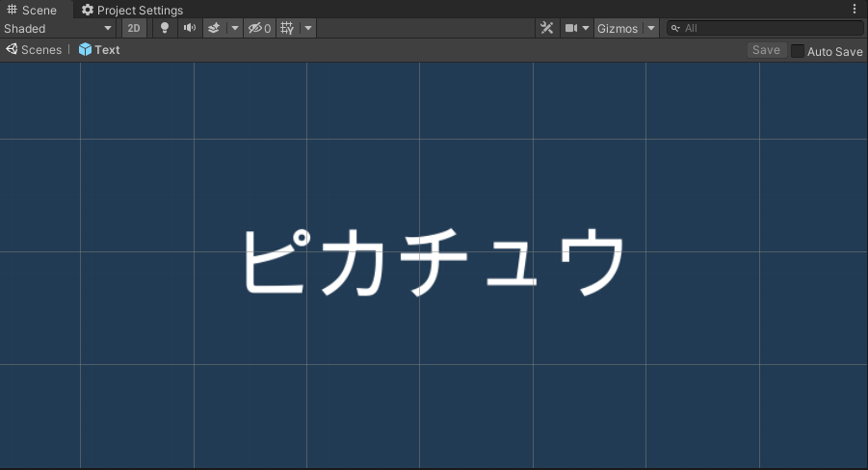Viewport: 868px width, 470px height.
Task: Click the Scenes breadcrumb Unity icon
Action: click(x=13, y=49)
